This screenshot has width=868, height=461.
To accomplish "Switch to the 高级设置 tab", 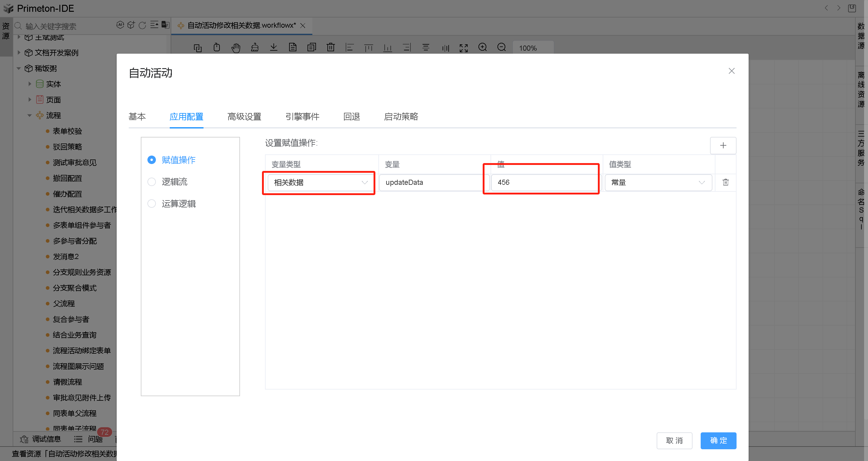I will (244, 116).
